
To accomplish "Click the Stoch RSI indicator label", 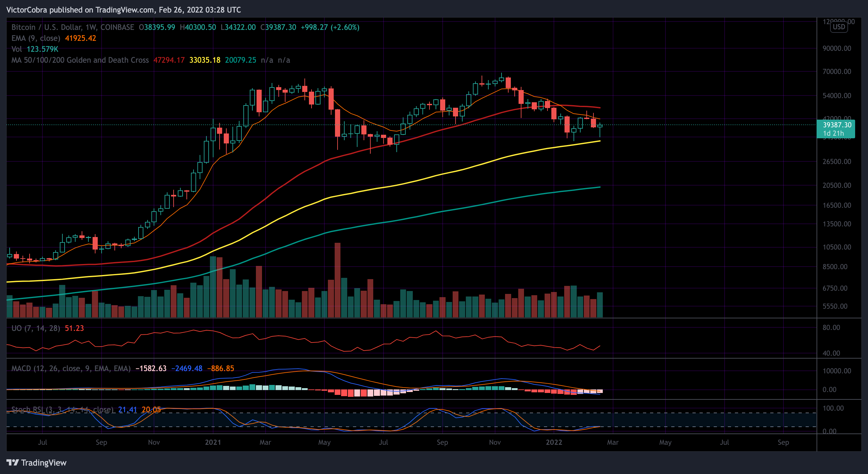I will point(62,410).
